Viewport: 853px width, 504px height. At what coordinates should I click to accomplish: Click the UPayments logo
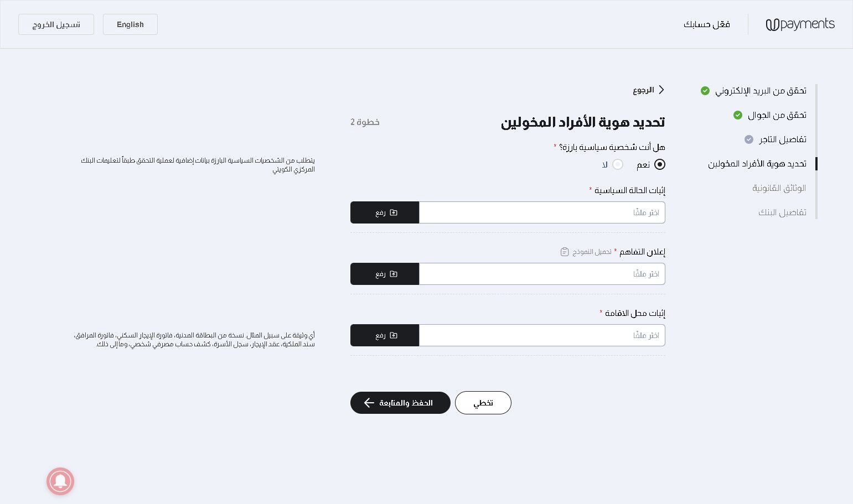(x=800, y=24)
